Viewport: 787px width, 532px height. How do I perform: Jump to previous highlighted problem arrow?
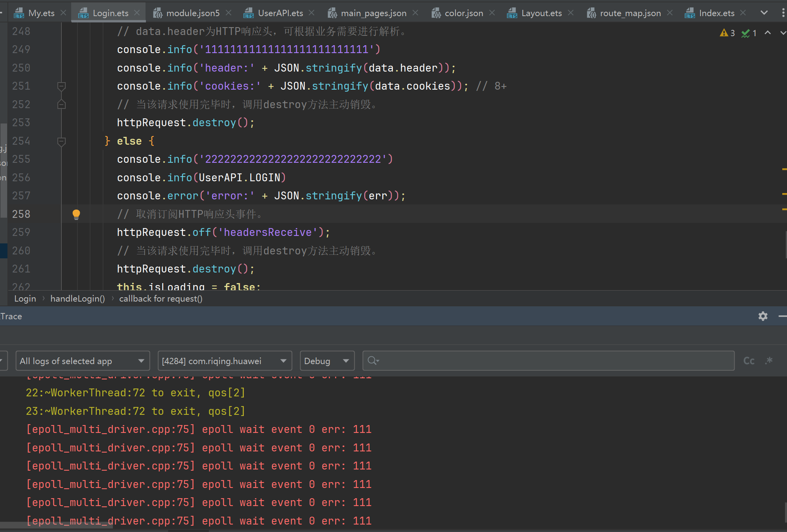[x=767, y=33]
